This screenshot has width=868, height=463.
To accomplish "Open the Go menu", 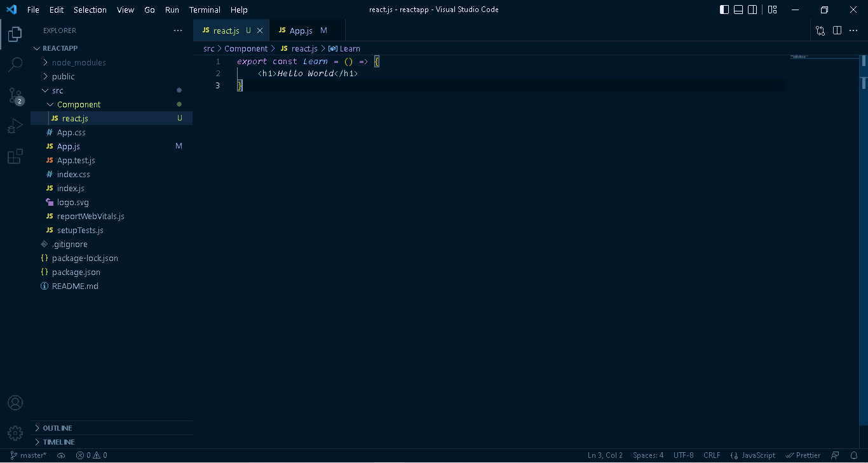I will click(150, 10).
